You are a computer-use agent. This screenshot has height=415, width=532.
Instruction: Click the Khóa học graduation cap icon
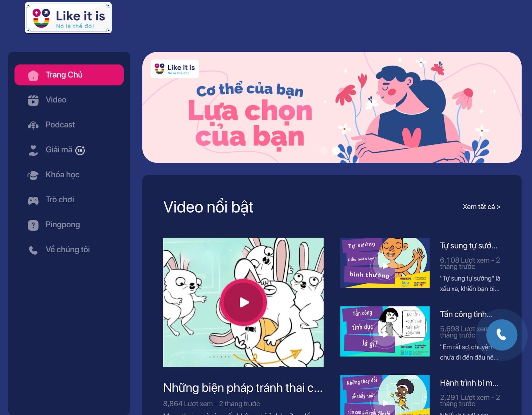[33, 175]
